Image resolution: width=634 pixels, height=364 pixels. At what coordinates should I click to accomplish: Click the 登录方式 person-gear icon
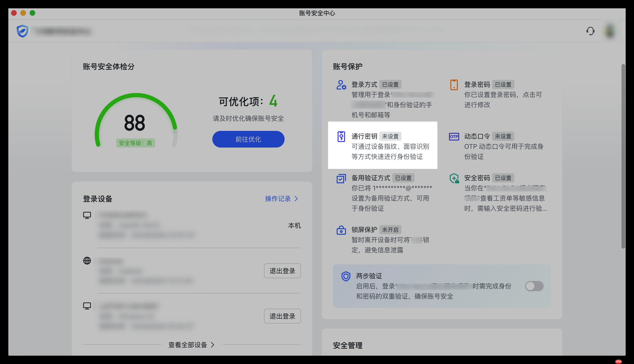pyautogui.click(x=341, y=85)
